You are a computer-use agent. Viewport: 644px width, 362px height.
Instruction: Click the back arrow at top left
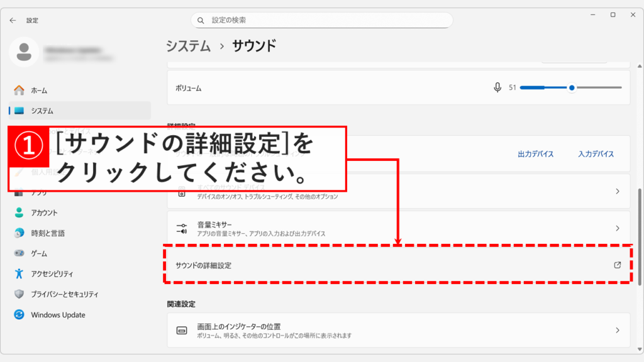(13, 19)
